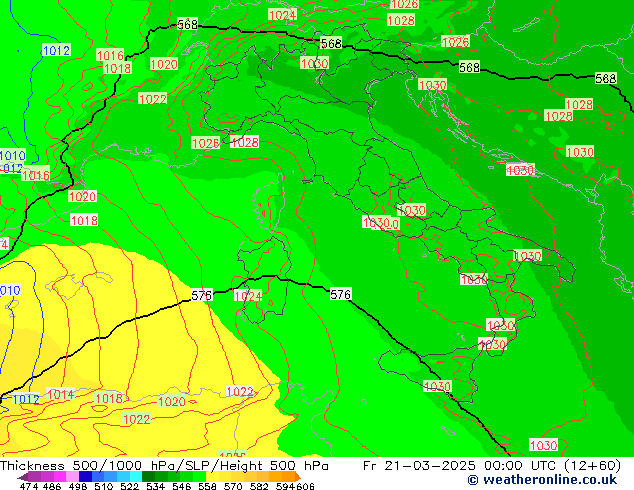Click the leftmost 568 height label
Image resolution: width=634 pixels, height=490 pixels.
coord(188,24)
